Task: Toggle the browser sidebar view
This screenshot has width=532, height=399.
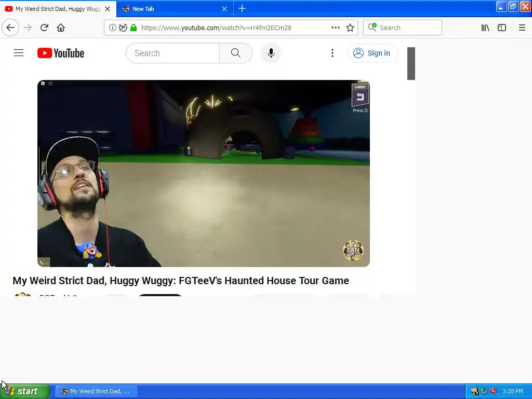Action: [x=502, y=28]
